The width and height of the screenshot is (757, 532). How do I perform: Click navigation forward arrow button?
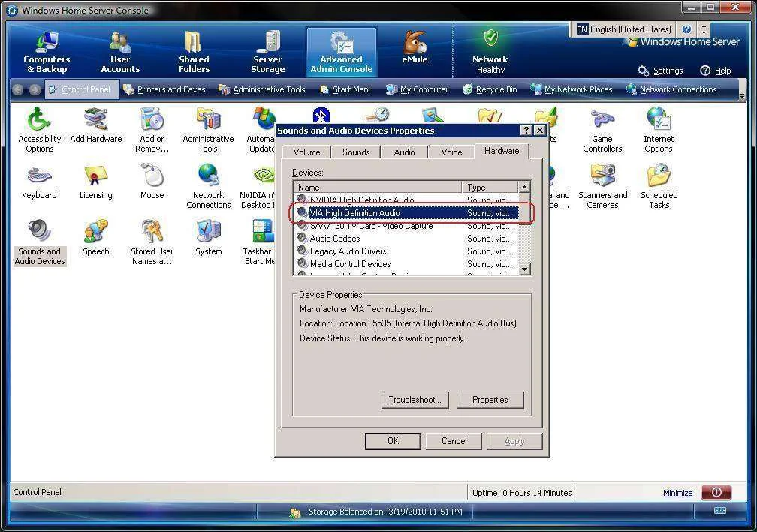(x=35, y=89)
